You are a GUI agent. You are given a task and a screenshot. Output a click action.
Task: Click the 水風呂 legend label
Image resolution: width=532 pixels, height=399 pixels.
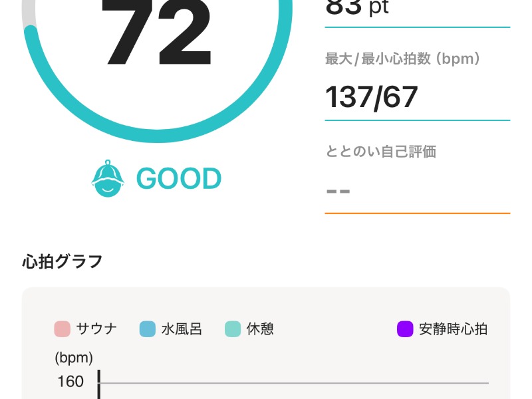(181, 329)
